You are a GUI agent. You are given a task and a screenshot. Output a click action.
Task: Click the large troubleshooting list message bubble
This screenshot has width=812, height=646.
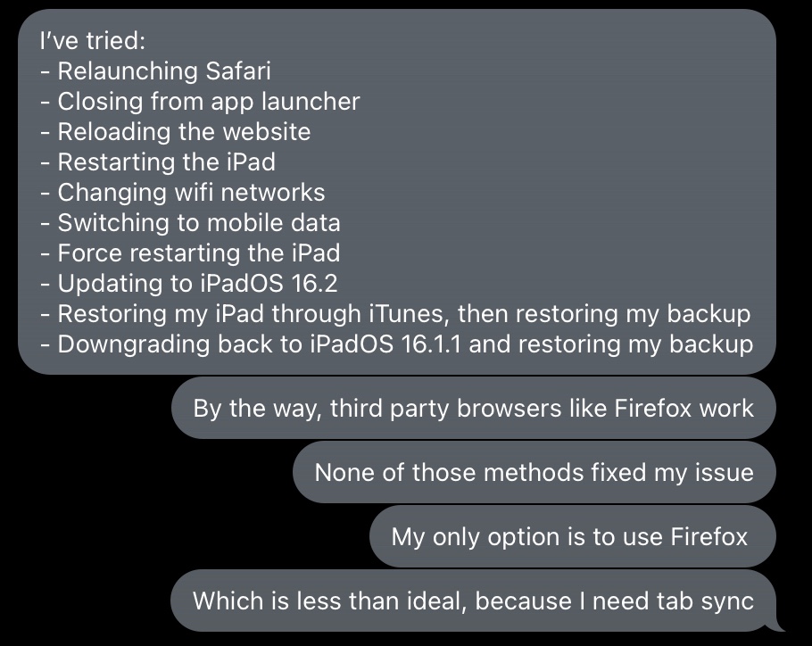(397, 192)
